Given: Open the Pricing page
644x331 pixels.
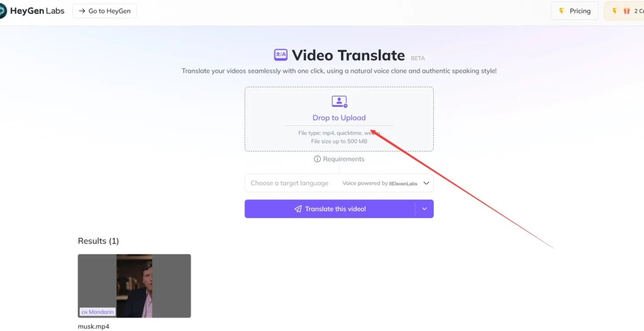Looking at the screenshot, I should click(575, 11).
